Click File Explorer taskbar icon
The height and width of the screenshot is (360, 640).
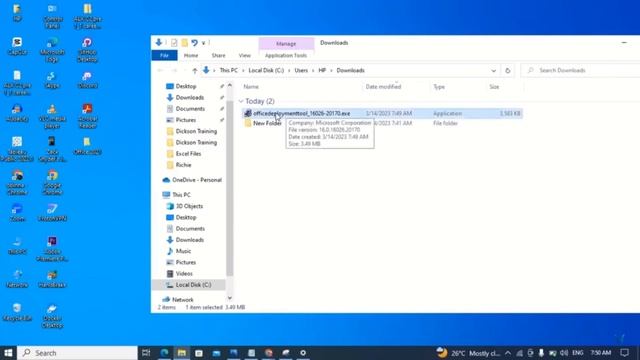[182, 353]
